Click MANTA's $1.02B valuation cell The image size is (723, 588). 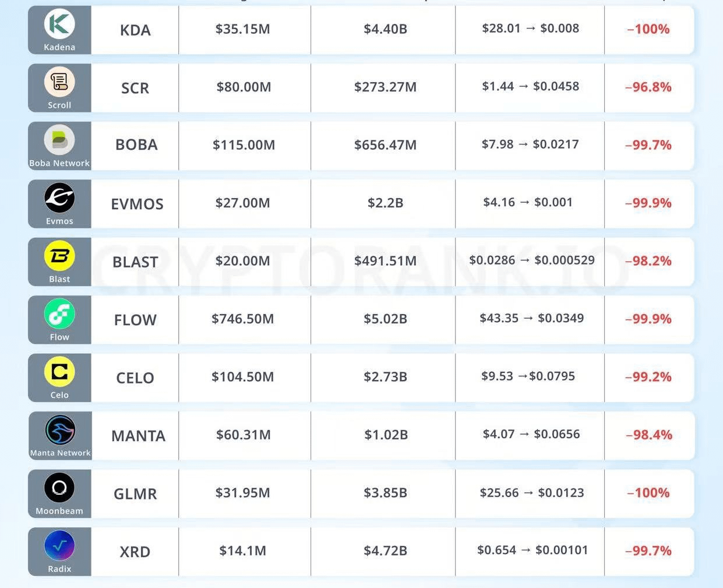(386, 435)
